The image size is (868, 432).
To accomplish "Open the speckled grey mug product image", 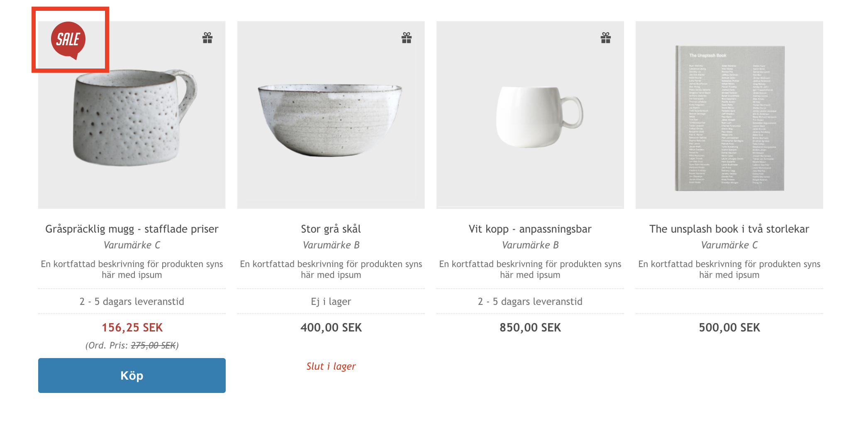I will 132,115.
